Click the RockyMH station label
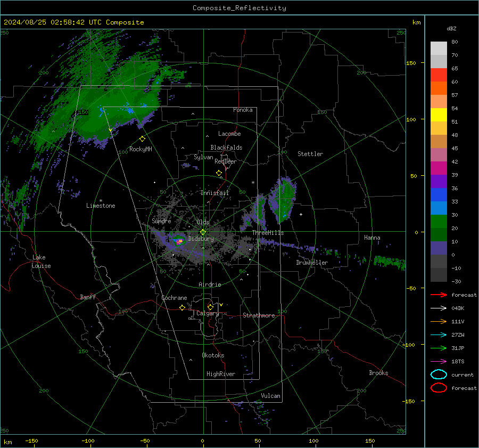This screenshot has height=448, width=479. click(141, 149)
